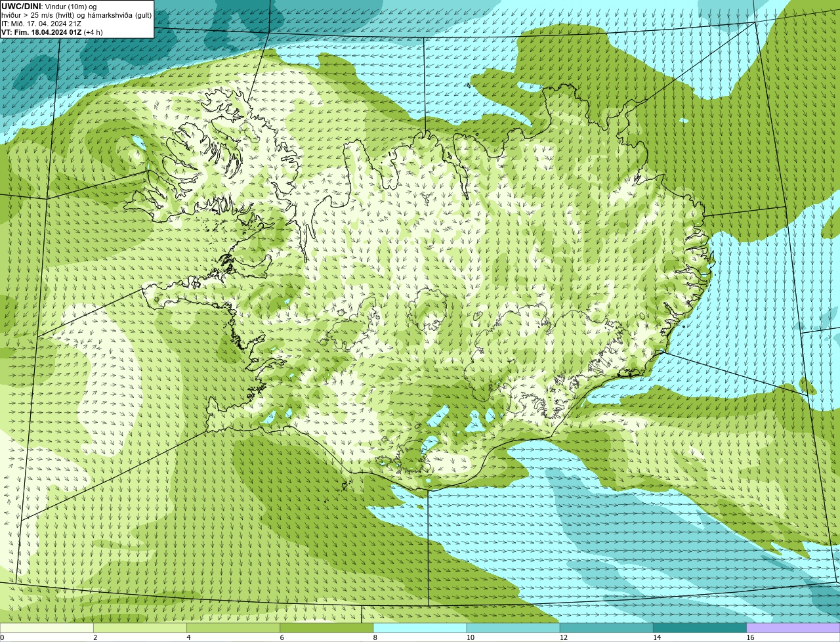
Task: Click the legend scale label "14"
Action: point(657,637)
